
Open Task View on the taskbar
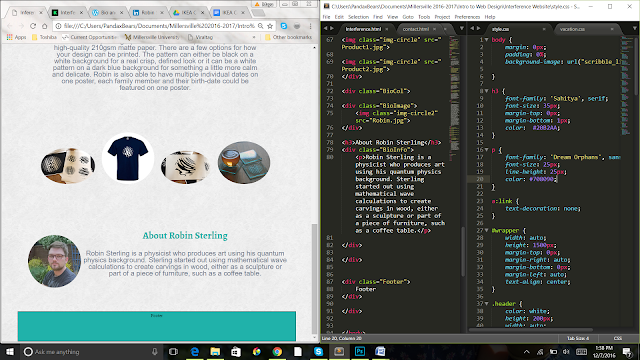click(173, 351)
